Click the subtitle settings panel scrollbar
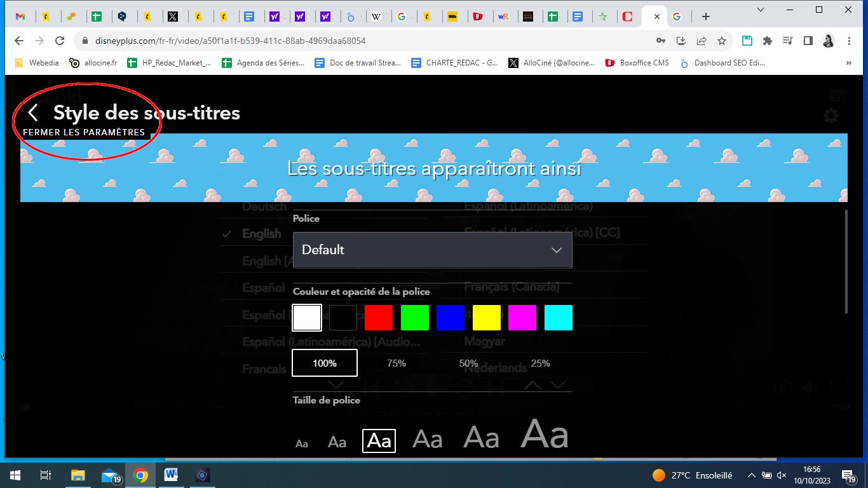 846,261
